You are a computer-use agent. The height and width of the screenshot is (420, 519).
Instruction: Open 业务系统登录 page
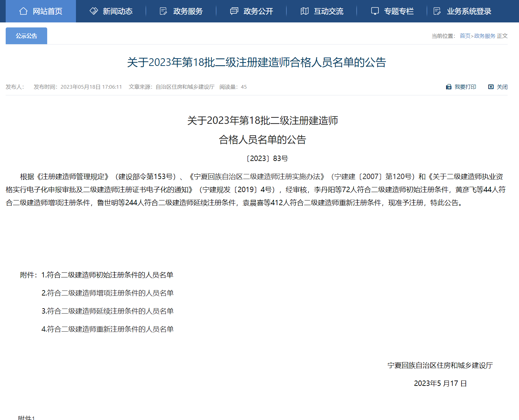tap(469, 11)
